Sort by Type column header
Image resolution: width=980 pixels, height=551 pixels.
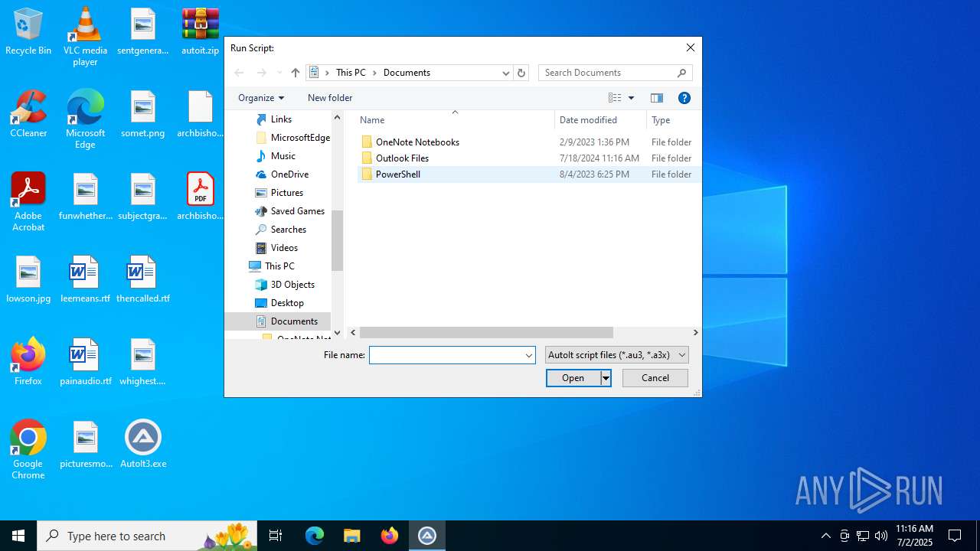673,120
